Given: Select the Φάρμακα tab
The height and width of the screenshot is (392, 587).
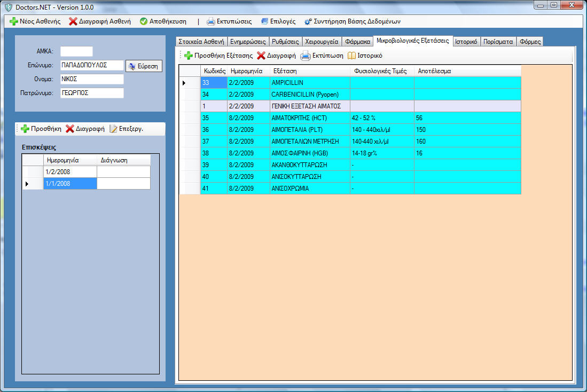Looking at the screenshot, I should (x=357, y=42).
